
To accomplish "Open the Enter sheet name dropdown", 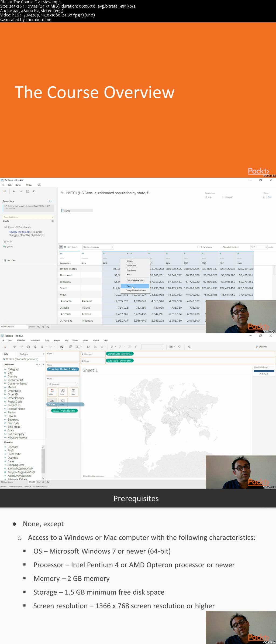I will (53, 217).
